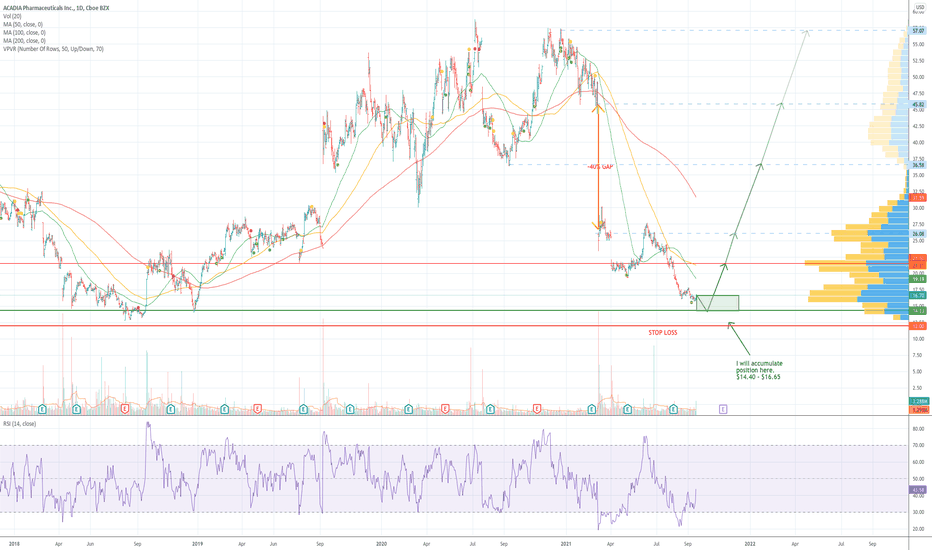Open the August 2021 green earnings marker
The width and height of the screenshot is (932, 550).
pyautogui.click(x=673, y=409)
